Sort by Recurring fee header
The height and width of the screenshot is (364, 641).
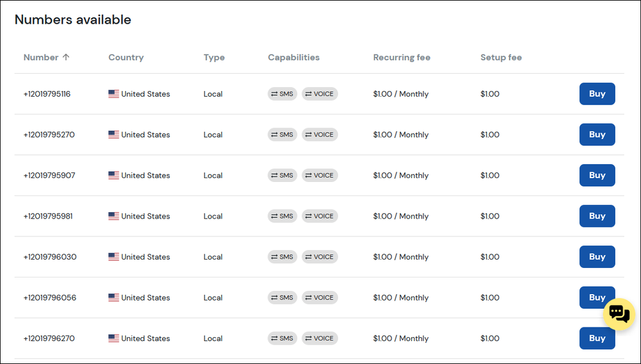(x=402, y=58)
